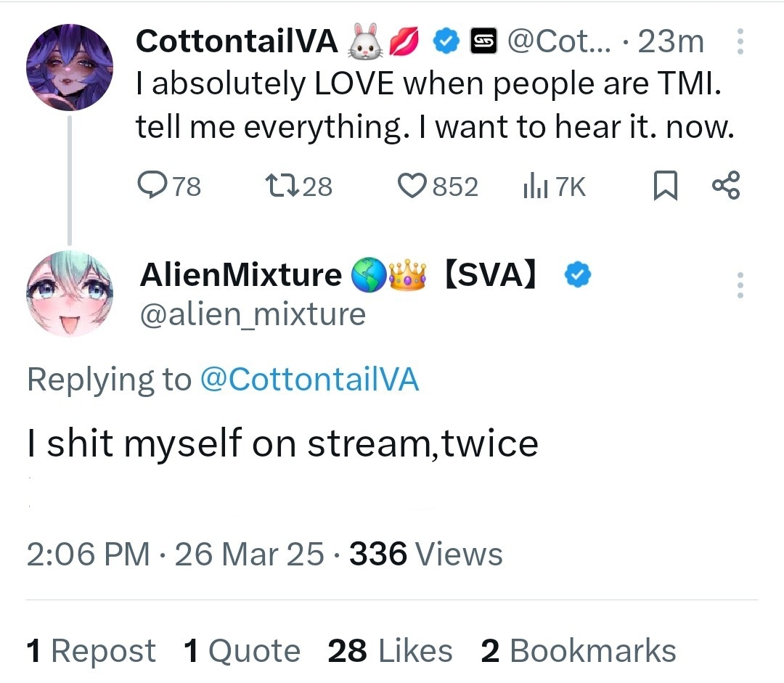Click the @alien_mixture handle
Image resolution: width=784 pixels, height=683 pixels.
pos(253,314)
